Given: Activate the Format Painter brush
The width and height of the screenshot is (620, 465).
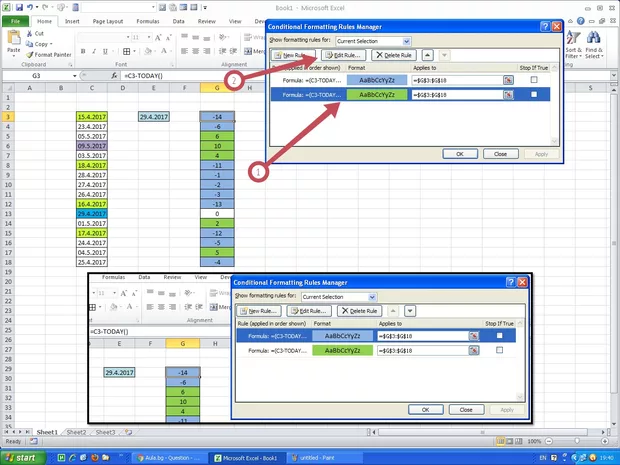Looking at the screenshot, I should tap(30, 55).
